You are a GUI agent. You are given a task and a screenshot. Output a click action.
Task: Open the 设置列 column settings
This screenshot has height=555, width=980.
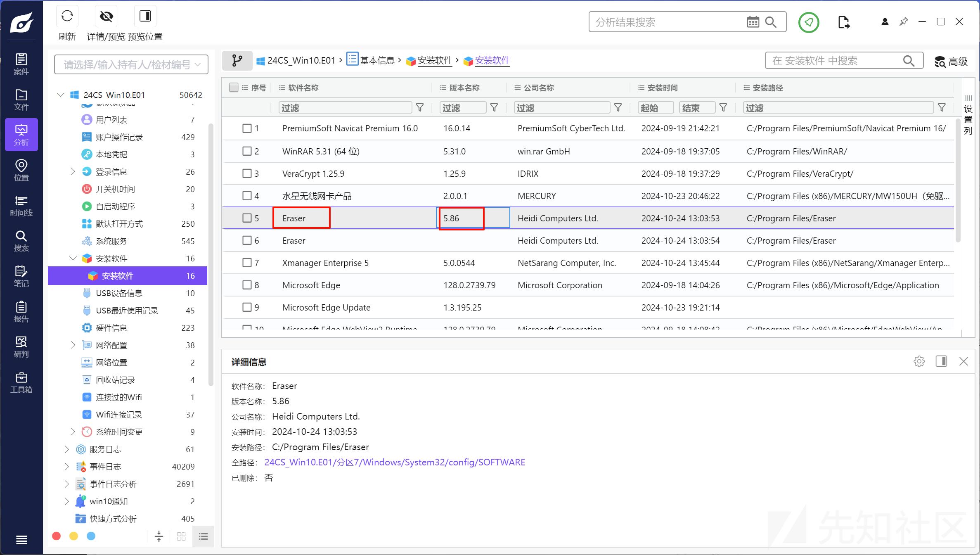click(968, 116)
